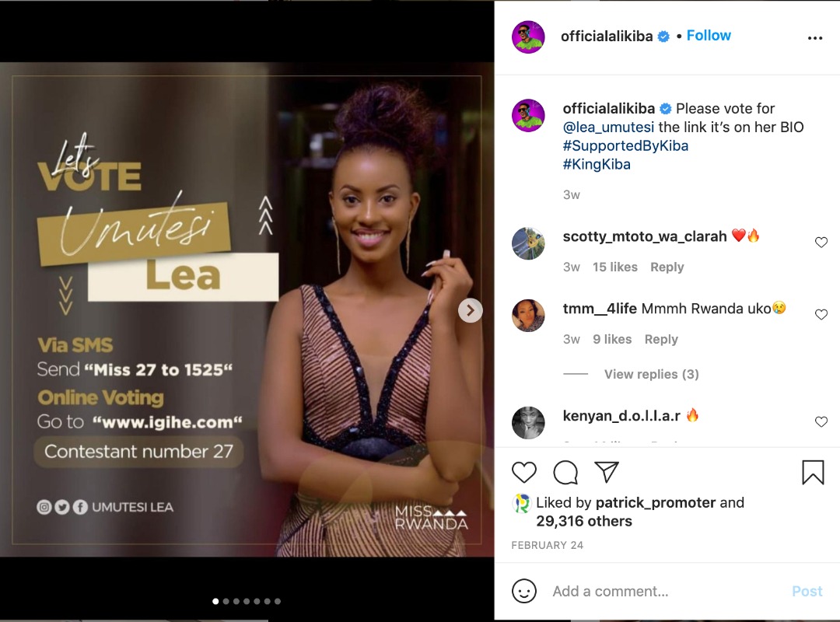Viewport: 840px width, 622px height.
Task: Like the post with the heart icon
Action: tap(524, 472)
